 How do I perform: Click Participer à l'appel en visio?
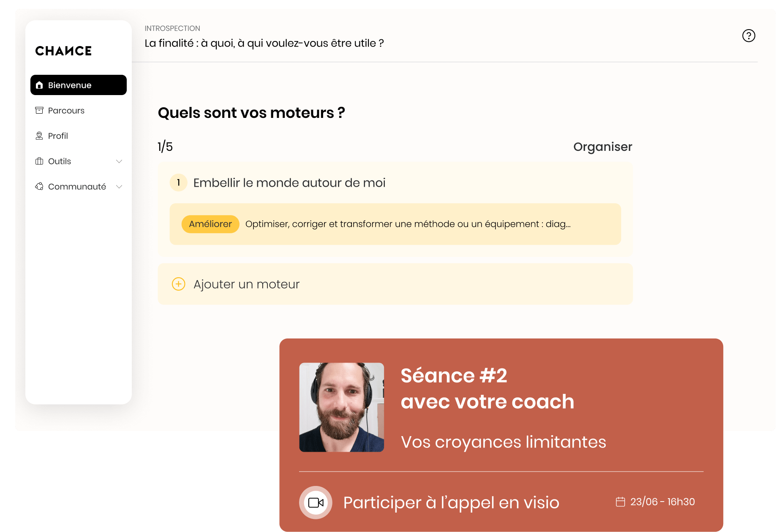point(451,503)
